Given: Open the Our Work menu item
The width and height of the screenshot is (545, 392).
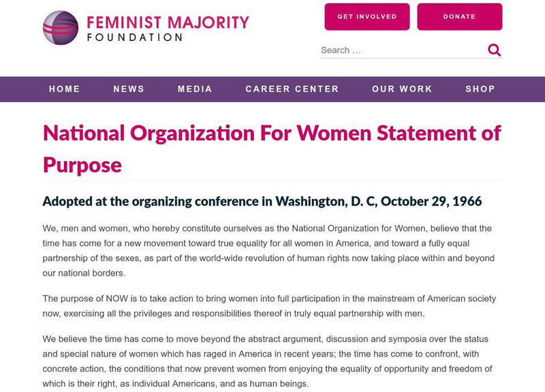Looking at the screenshot, I should pos(402,89).
